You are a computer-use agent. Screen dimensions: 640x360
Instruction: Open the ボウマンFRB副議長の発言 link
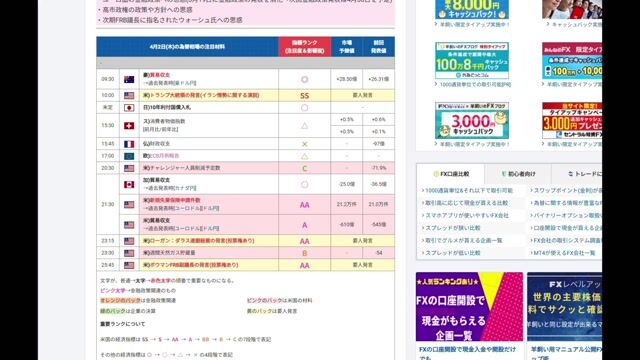click(191, 265)
